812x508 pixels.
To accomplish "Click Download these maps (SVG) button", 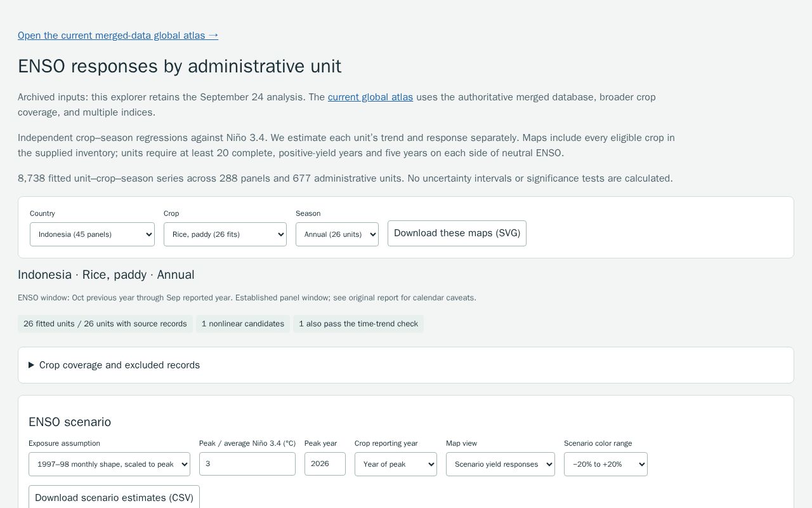I will point(457,233).
